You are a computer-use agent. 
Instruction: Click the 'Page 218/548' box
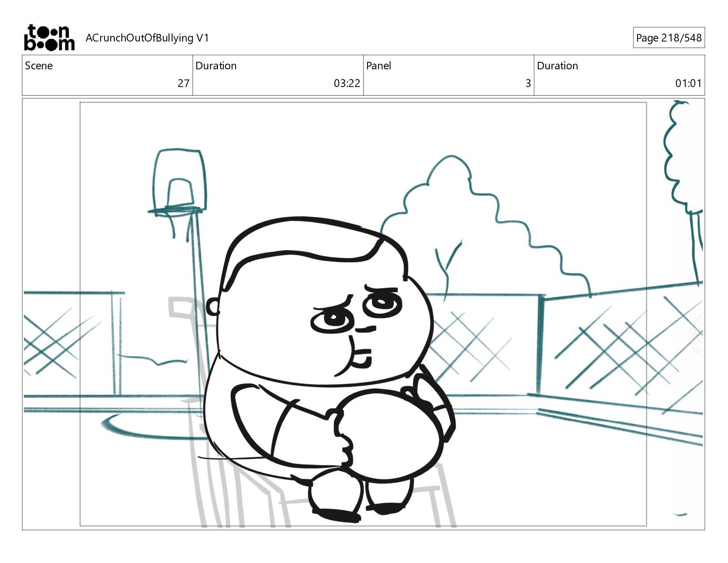[668, 38]
